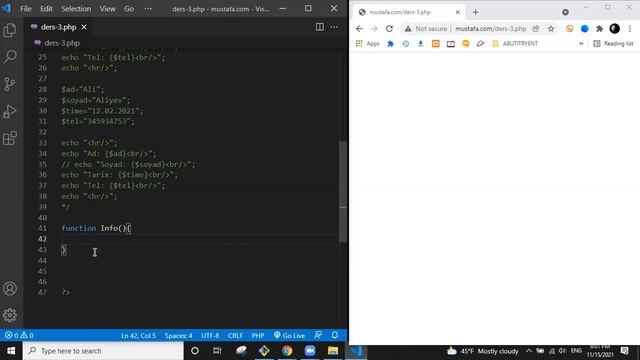Open Apps shortcut in bookmarks bar

click(368, 44)
